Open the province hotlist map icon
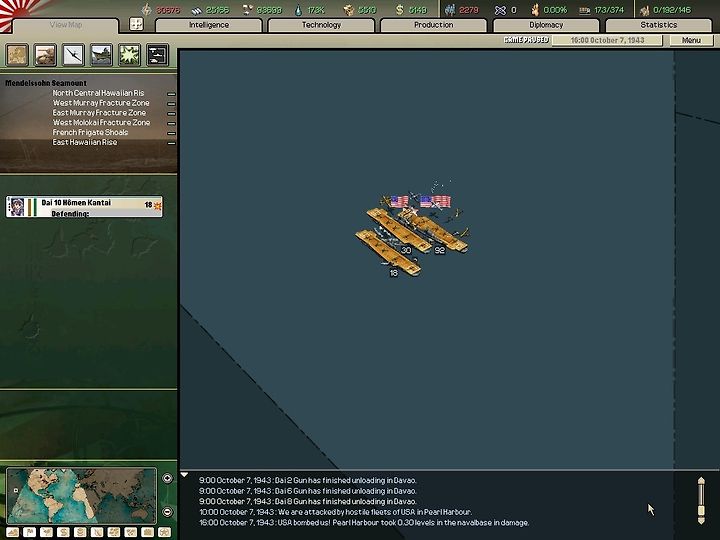The width and height of the screenshot is (720, 540). point(17,55)
